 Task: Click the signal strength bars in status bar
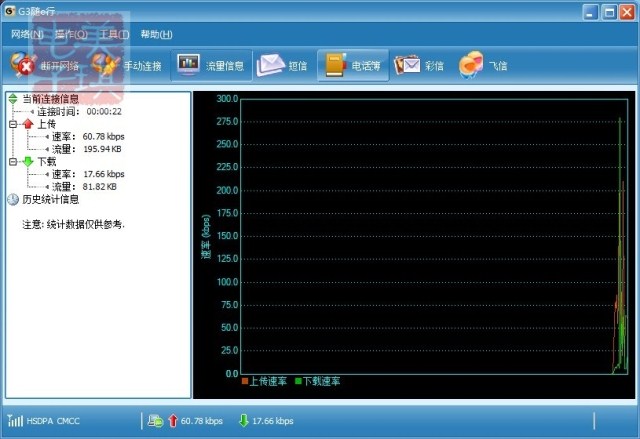(15, 421)
